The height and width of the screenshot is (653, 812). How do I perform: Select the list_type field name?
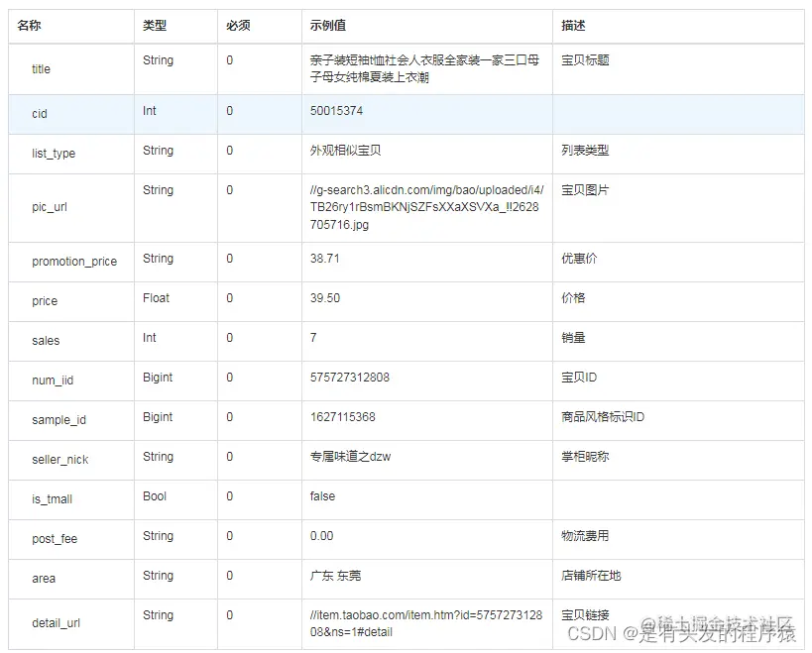(x=54, y=154)
